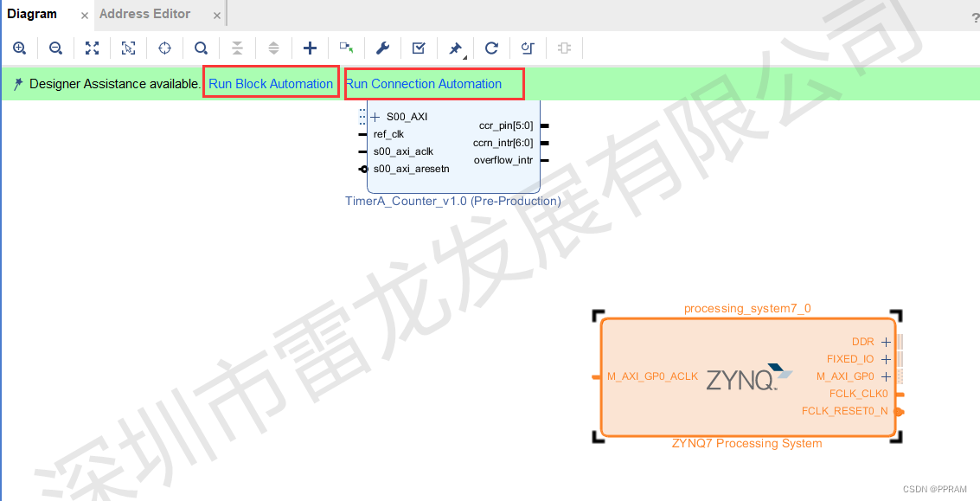Viewport: 980px width, 501px height.
Task: Switch to the Diagram tab
Action: (32, 14)
